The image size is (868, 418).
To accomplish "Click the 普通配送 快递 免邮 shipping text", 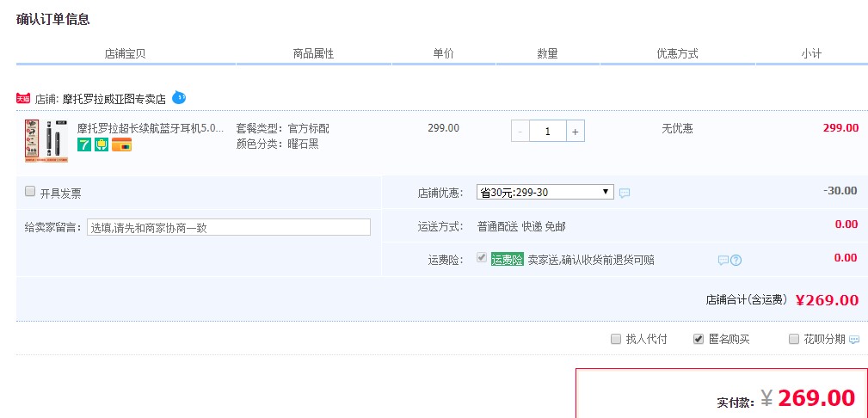I will pyautogui.click(x=521, y=226).
